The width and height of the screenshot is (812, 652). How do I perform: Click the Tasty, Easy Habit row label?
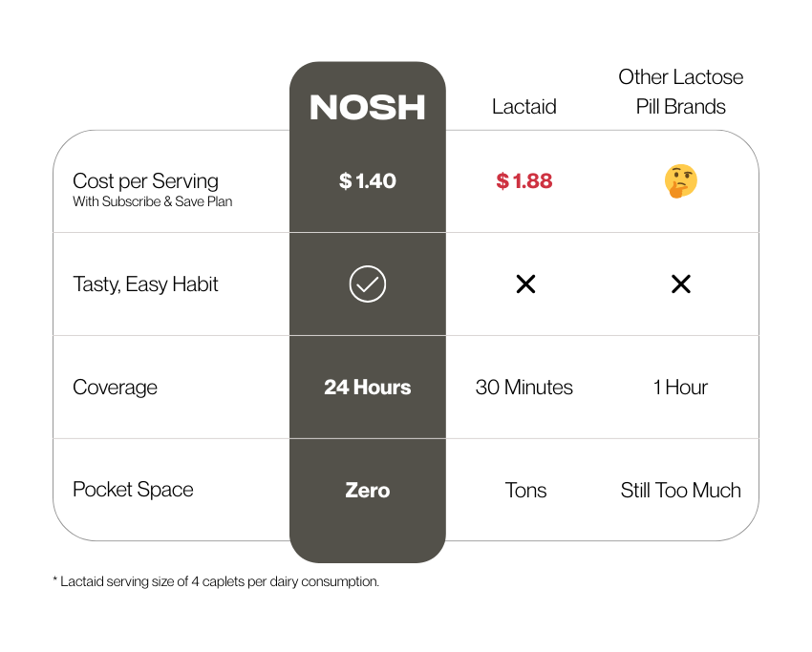pos(145,284)
